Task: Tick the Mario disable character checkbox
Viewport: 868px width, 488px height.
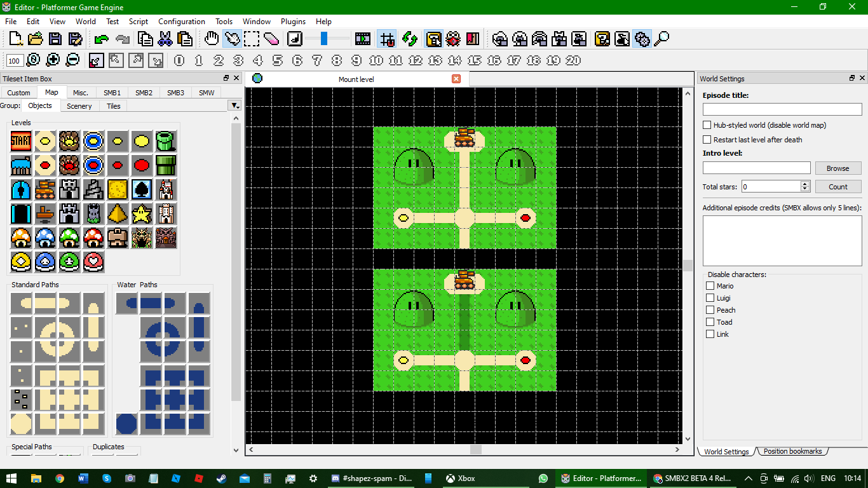Action: pos(710,286)
